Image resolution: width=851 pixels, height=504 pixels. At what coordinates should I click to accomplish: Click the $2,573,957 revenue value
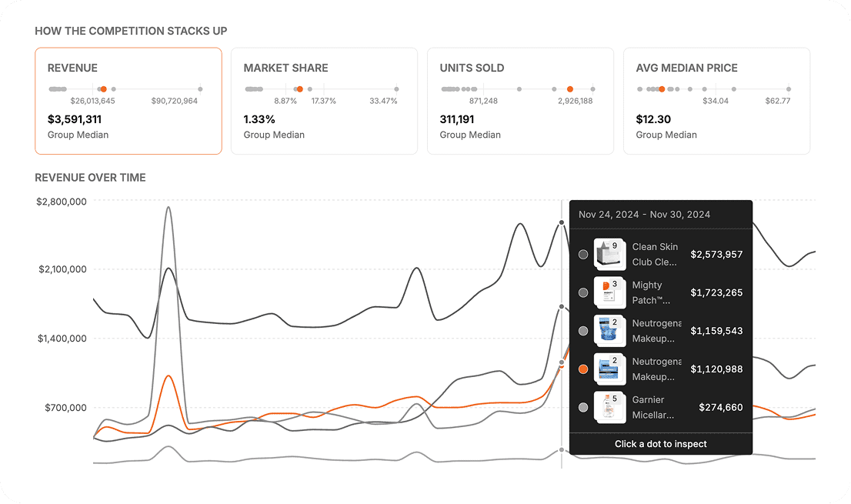716,255
